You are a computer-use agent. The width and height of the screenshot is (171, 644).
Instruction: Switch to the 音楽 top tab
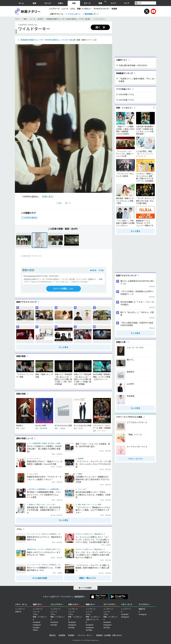(34, 3)
